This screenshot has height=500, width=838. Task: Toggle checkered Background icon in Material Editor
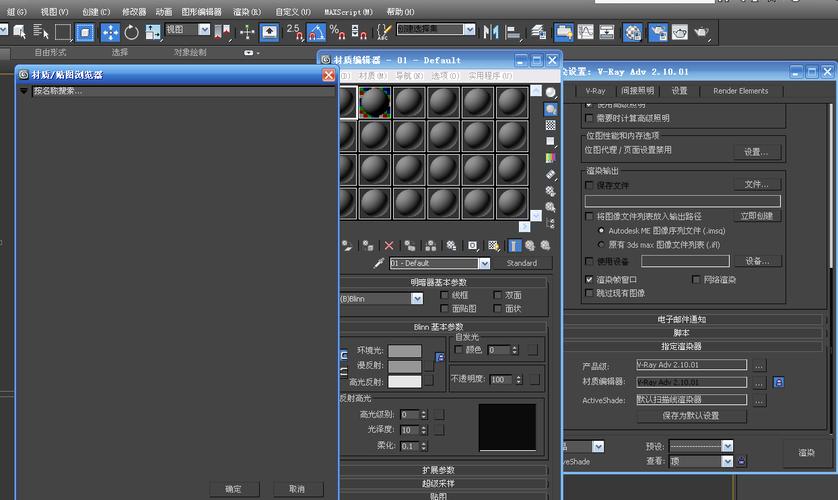[550, 126]
